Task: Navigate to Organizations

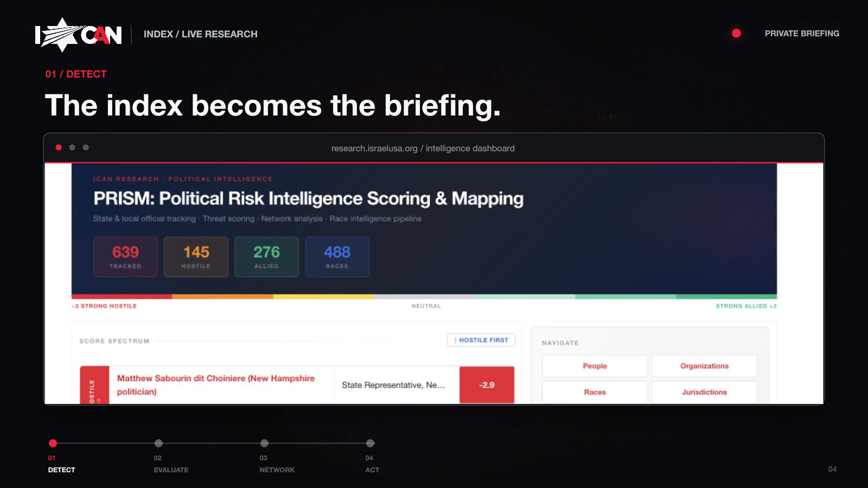Action: coord(704,366)
